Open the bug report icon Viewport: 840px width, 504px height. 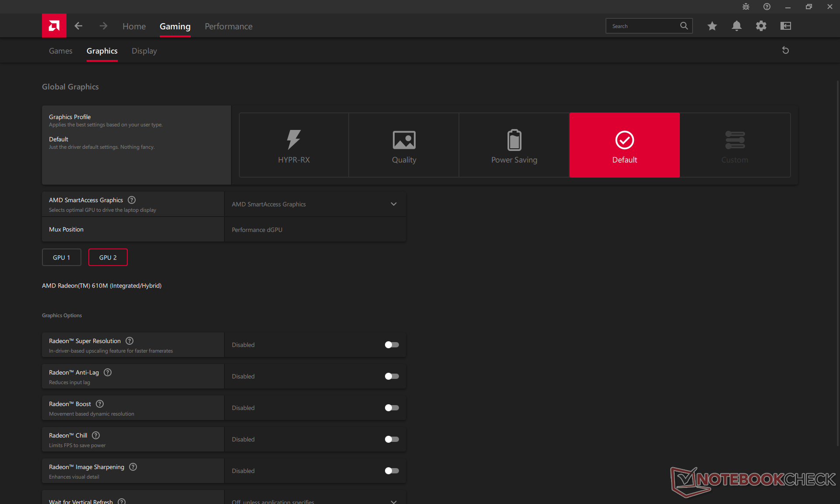(746, 7)
